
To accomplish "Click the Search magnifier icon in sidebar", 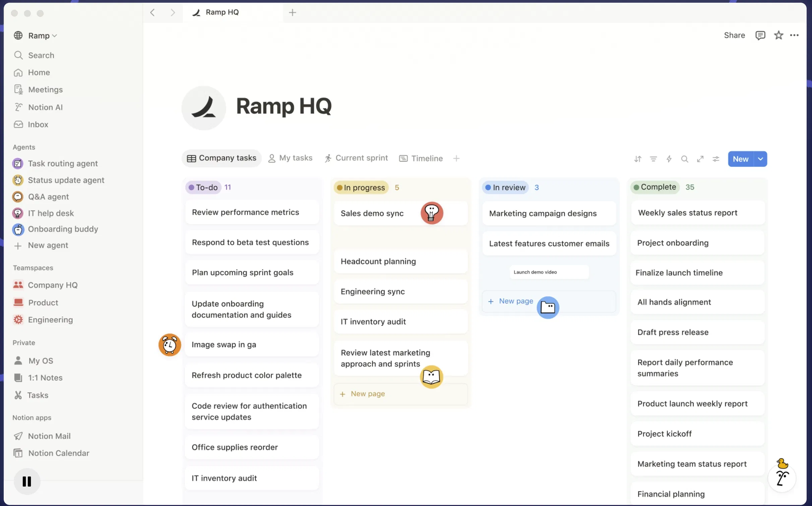I will (x=18, y=55).
